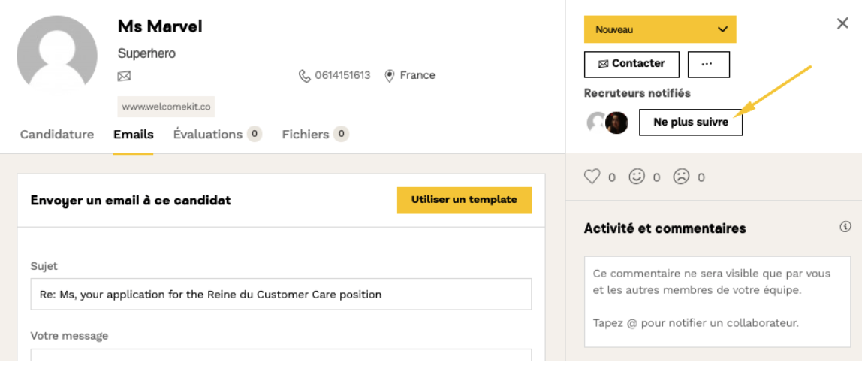Close the candidate panel with the X
This screenshot has height=366, width=868.
coord(842,23)
